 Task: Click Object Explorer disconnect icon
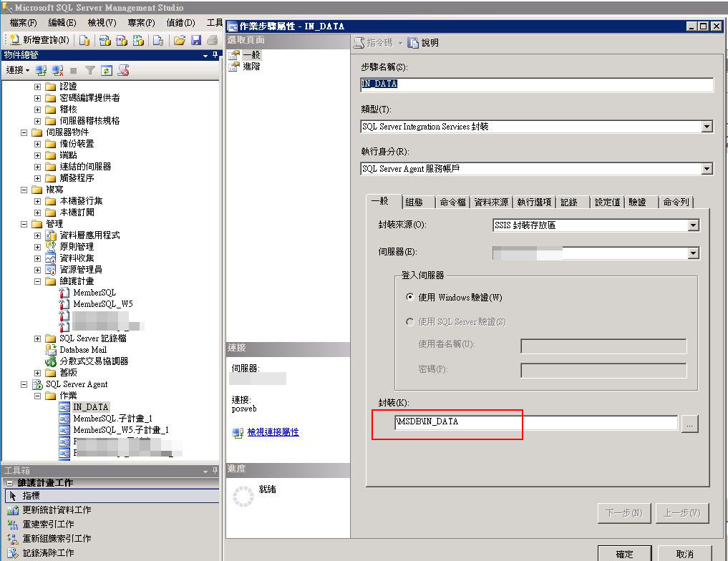tap(57, 71)
